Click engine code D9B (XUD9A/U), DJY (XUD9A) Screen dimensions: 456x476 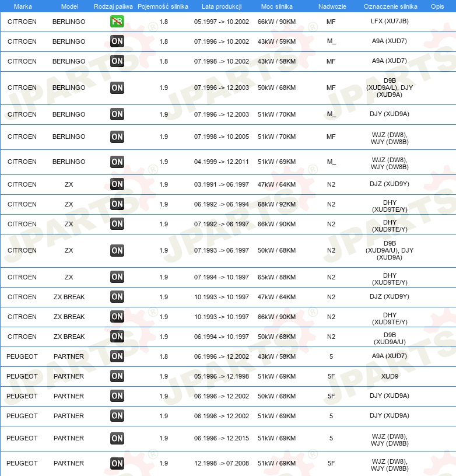[390, 250]
